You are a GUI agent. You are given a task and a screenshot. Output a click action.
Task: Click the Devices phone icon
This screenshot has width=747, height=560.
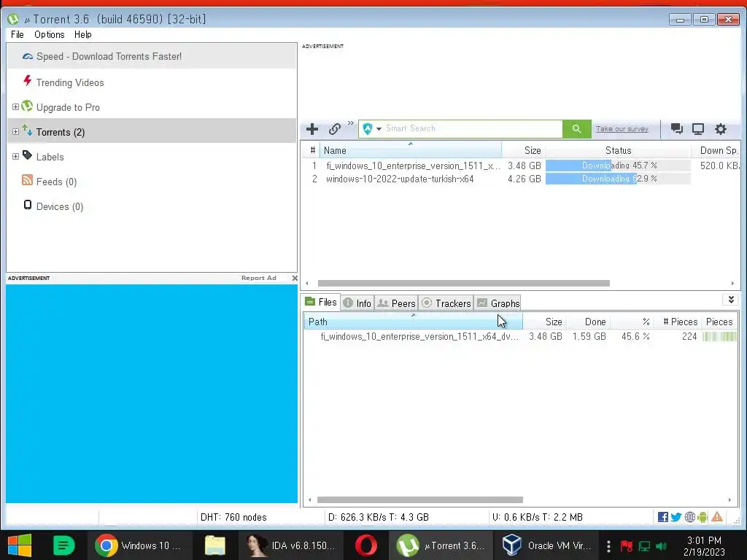click(28, 205)
